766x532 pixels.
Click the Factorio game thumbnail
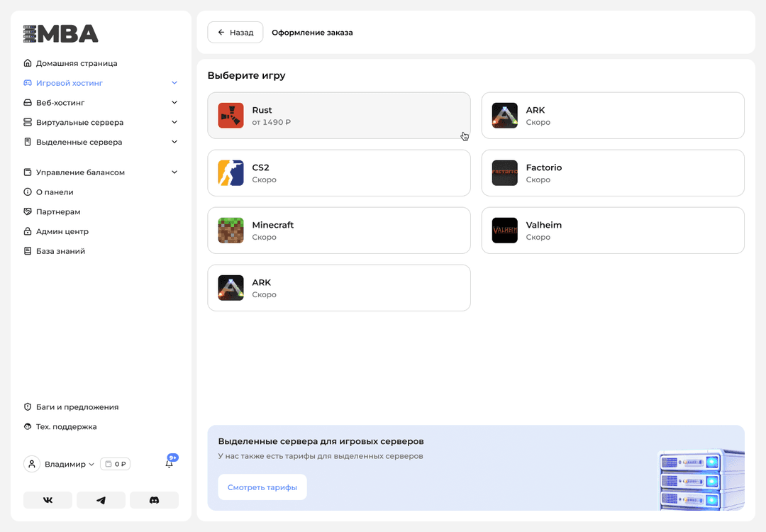(x=504, y=173)
